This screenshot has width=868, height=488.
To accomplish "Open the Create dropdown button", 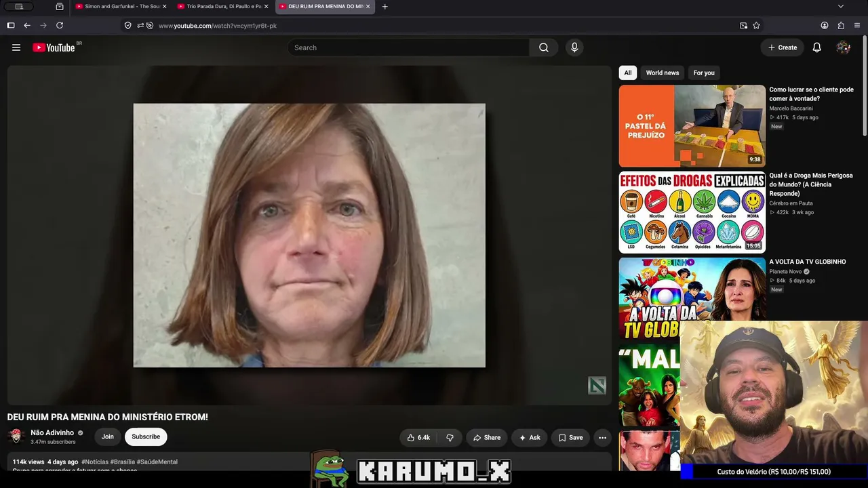I will click(782, 47).
